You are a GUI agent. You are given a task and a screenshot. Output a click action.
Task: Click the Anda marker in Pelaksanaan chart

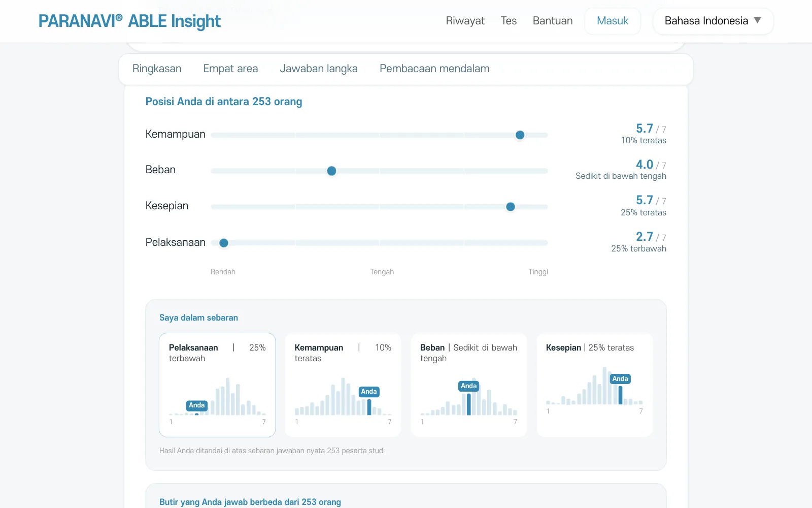tap(197, 405)
